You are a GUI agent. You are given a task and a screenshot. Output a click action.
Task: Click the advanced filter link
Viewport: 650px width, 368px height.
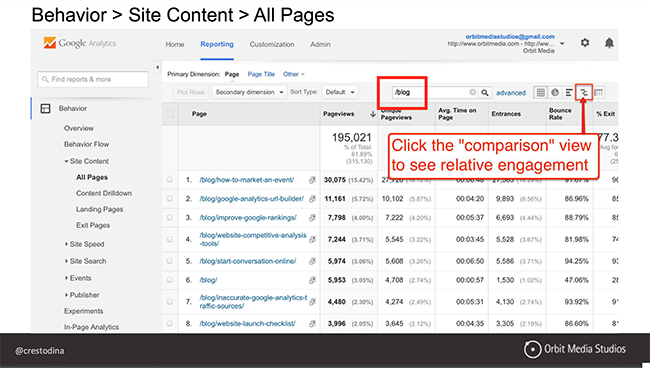[511, 93]
